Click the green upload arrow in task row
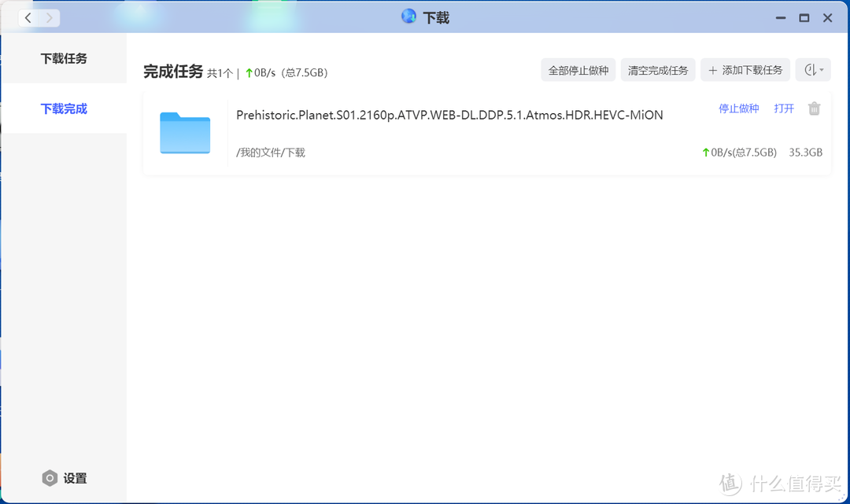The image size is (850, 504). (705, 153)
